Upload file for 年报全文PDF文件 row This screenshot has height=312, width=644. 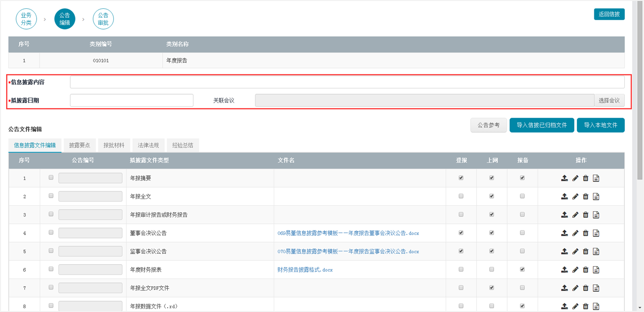pos(564,288)
